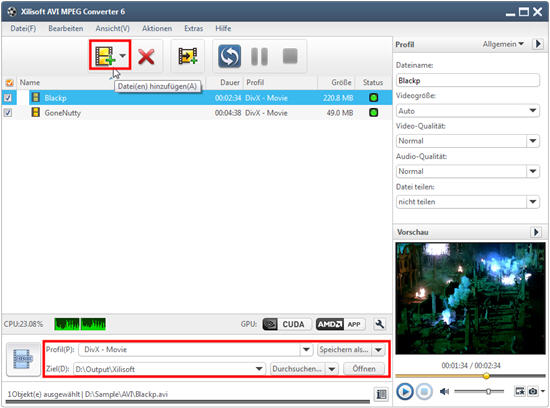Click the CPU usage graph
The image size is (550, 408).
(x=80, y=324)
